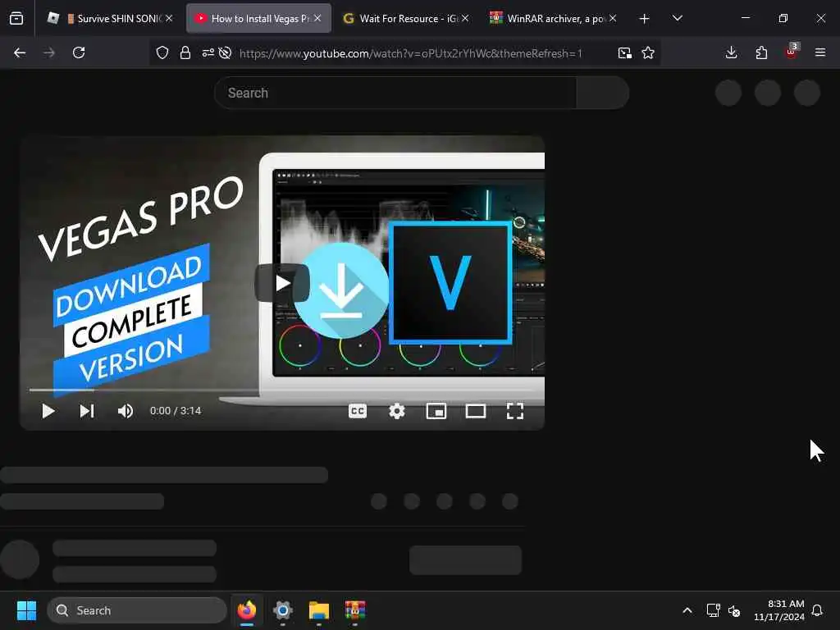Open File Explorer from taskbar
The image size is (840, 630).
coord(319,610)
